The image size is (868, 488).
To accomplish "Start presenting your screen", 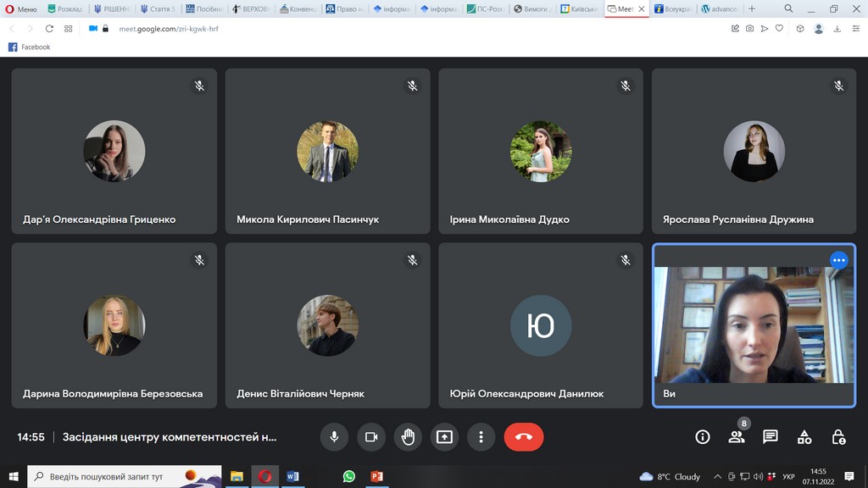I will 444,437.
